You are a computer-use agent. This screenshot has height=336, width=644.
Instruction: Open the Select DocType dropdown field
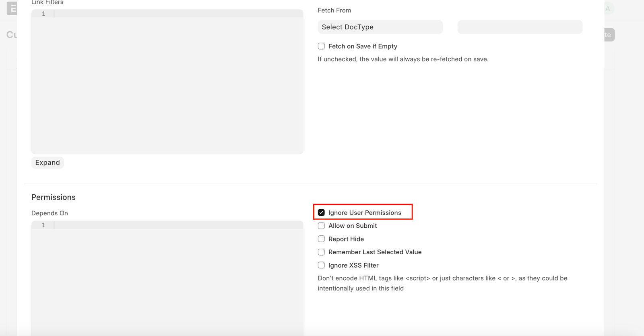point(380,27)
